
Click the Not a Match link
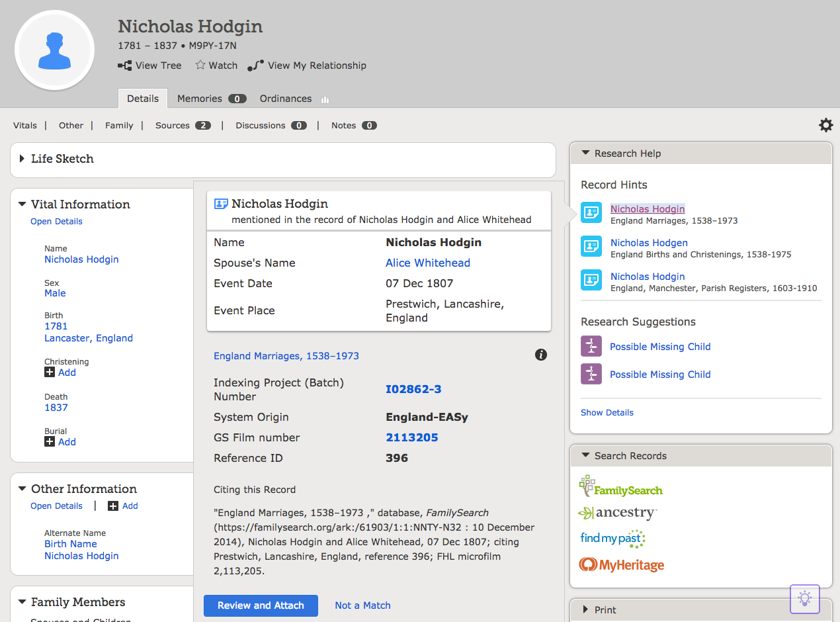362,605
